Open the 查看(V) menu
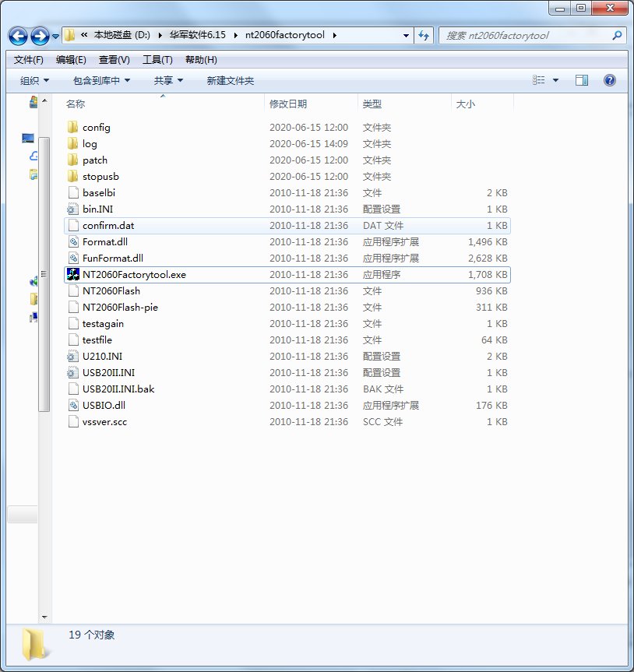 (x=114, y=60)
